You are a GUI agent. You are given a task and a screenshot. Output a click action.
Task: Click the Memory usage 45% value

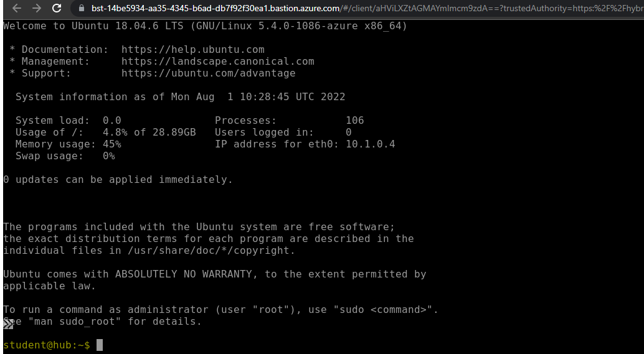(111, 144)
